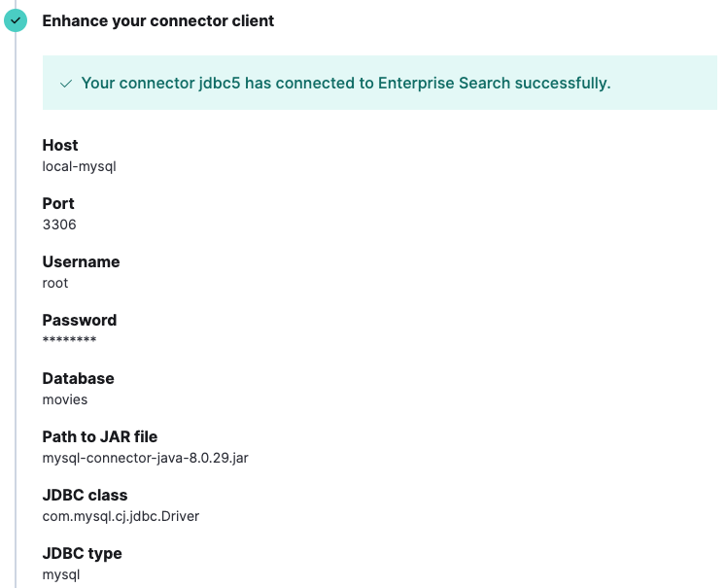Click the checkmark in the success callout

point(66,84)
